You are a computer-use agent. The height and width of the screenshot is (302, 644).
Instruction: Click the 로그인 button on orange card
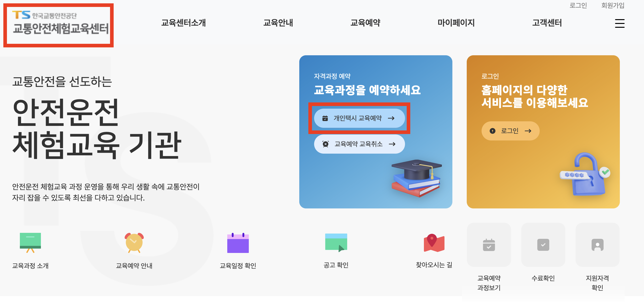[510, 131]
